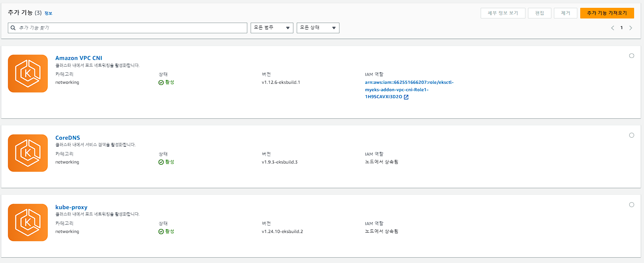
Task: Click 노드에서 상속됨 text in kube-proxy card
Action: [x=381, y=231]
